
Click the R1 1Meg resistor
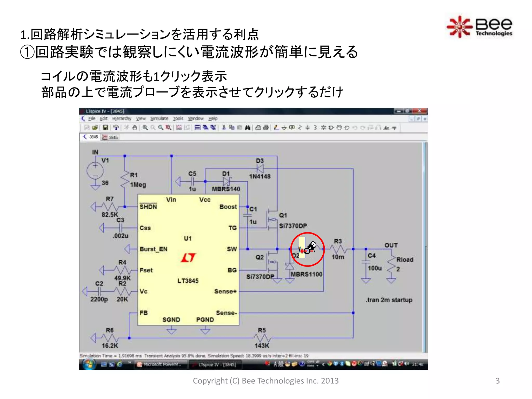pyautogui.click(x=125, y=179)
